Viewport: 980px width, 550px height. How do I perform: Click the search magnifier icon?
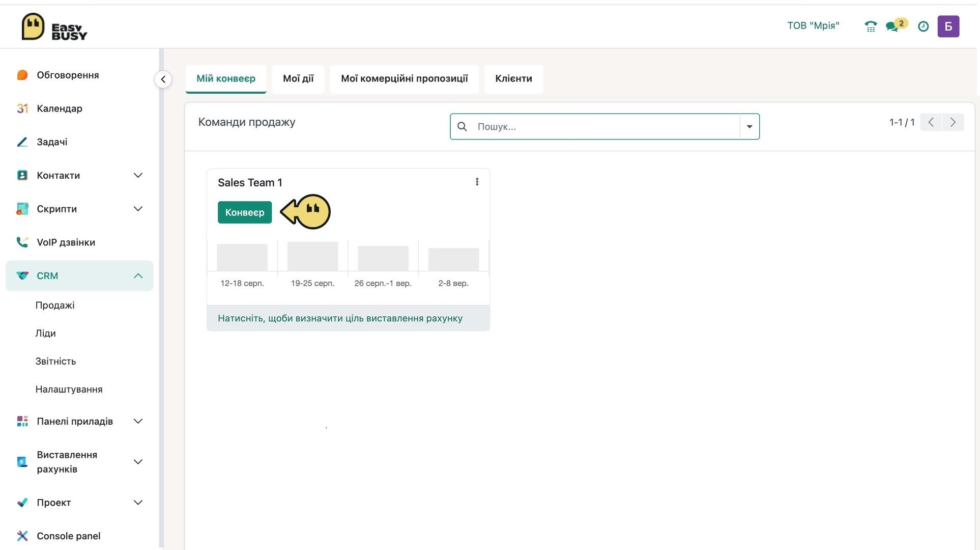click(x=462, y=126)
